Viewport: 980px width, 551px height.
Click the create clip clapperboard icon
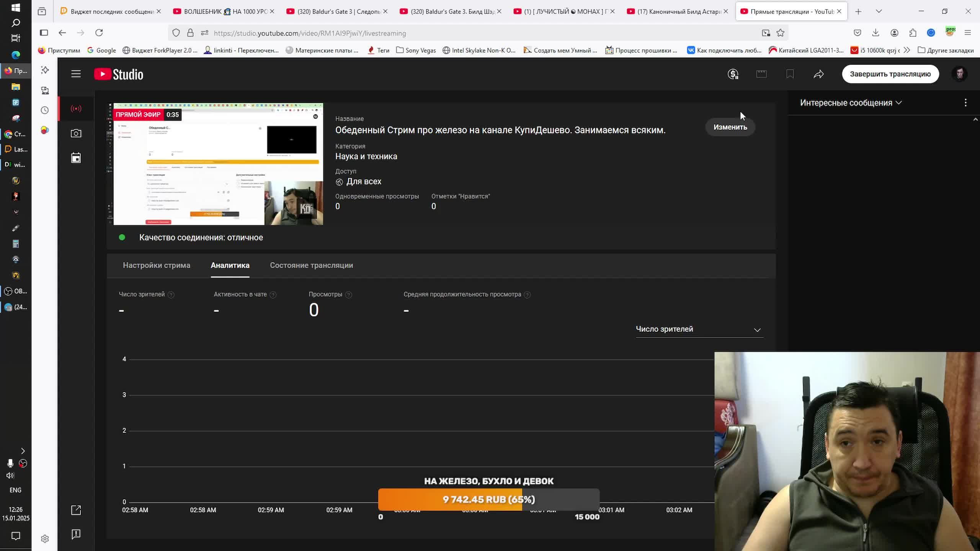pyautogui.click(x=761, y=74)
